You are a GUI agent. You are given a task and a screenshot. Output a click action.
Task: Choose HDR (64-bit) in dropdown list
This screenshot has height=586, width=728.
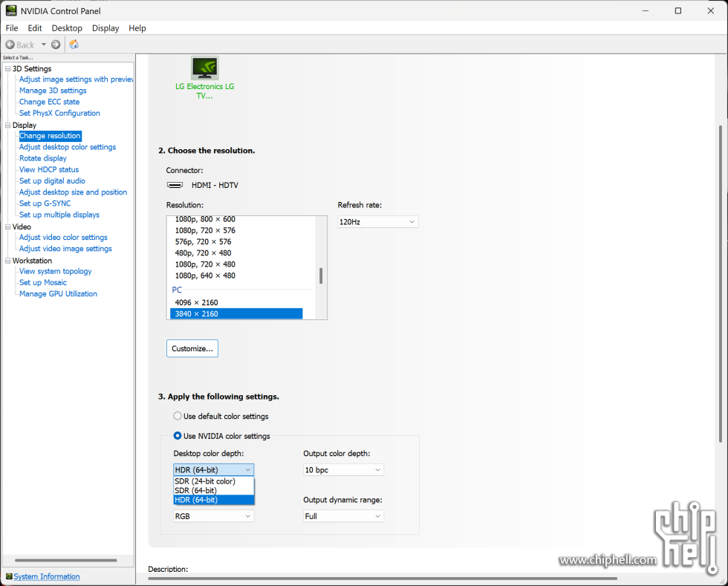coord(214,500)
